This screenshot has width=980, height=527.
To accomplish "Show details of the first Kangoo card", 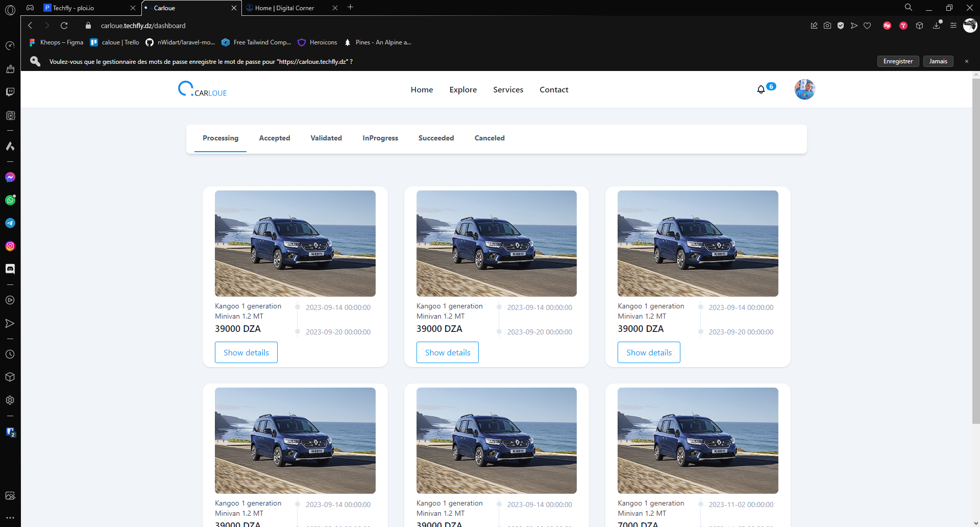I will 246,352.
